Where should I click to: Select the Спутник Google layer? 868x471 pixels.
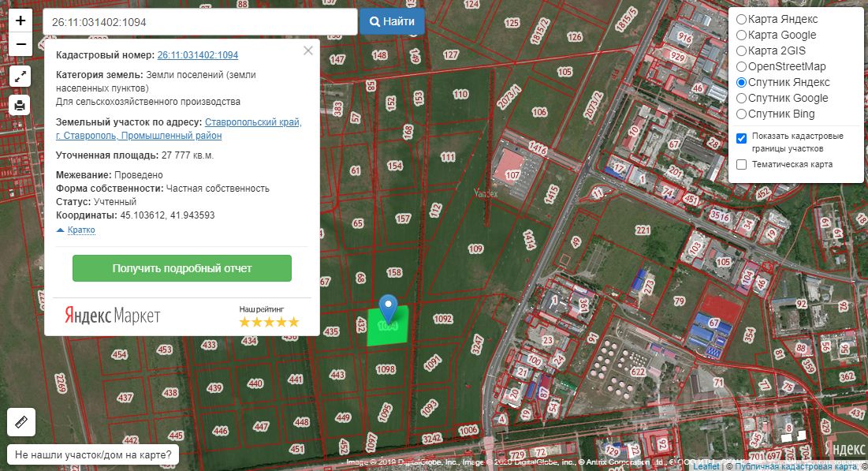tap(741, 98)
